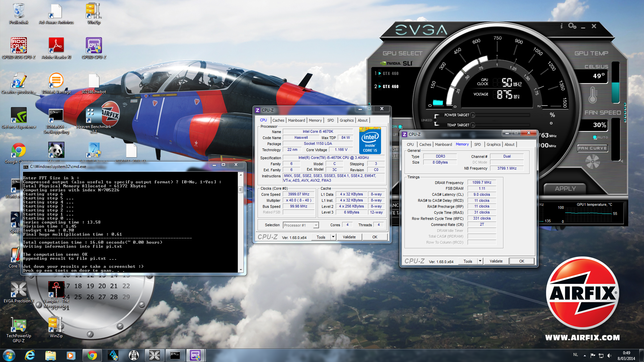
Task: Switch to Mainboard tab in CPU-Z CPU window
Action: 297,120
